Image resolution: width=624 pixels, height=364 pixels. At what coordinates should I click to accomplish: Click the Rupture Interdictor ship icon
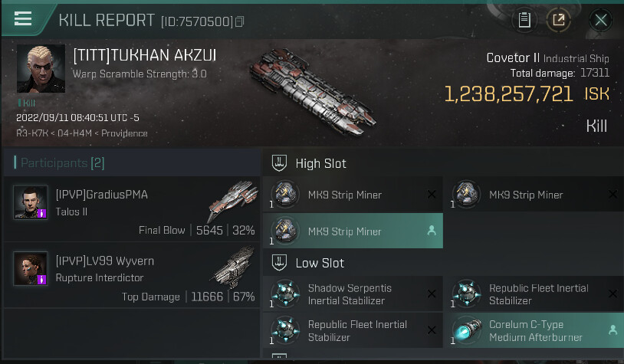pos(232,268)
